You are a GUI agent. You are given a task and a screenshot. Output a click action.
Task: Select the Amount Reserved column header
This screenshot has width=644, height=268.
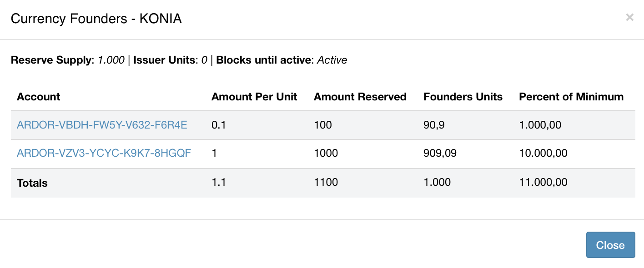[x=360, y=97]
